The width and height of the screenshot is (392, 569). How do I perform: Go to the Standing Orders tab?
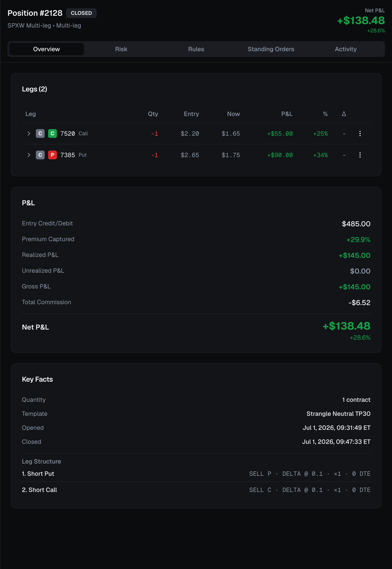[271, 49]
